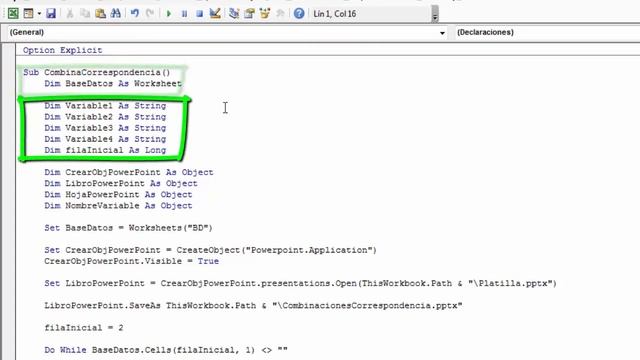Click Dim Variable4 As String line
640x360 pixels.
pyautogui.click(x=105, y=139)
